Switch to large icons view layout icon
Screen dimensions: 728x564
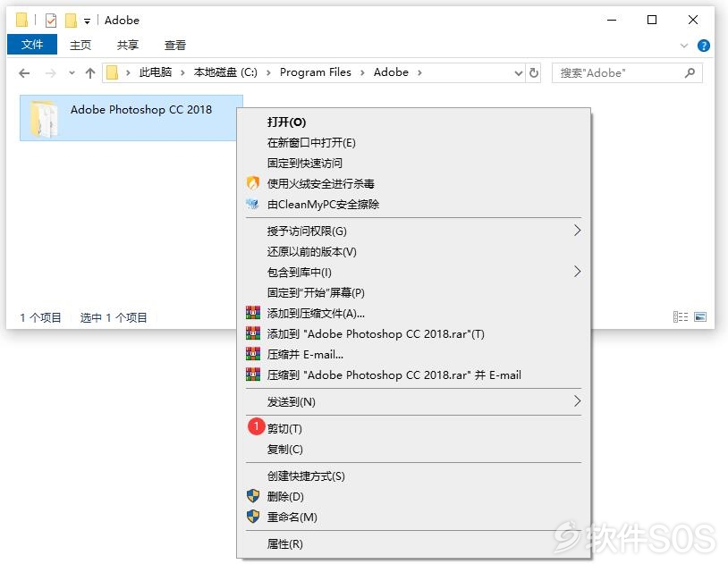point(700,317)
